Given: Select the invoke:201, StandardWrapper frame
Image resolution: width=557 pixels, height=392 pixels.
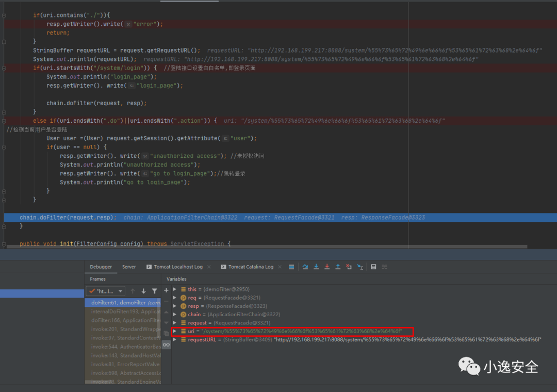Looking at the screenshot, I should click(x=123, y=329).
